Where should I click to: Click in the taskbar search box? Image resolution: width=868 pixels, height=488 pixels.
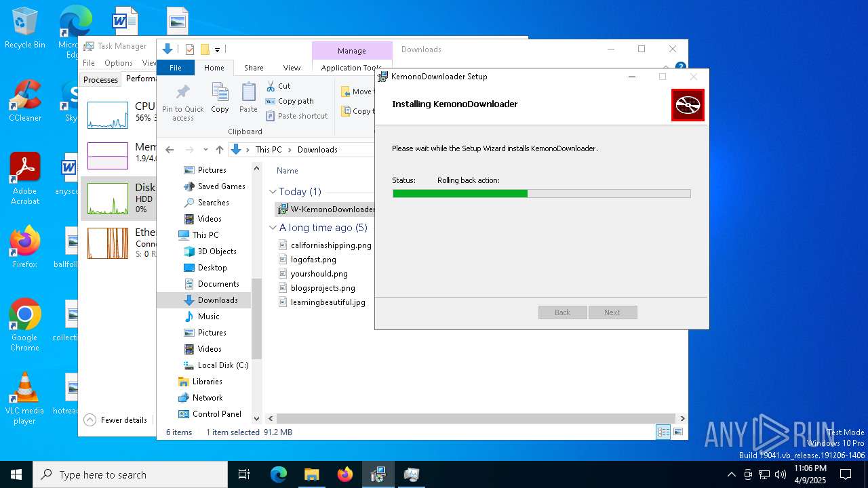point(130,474)
